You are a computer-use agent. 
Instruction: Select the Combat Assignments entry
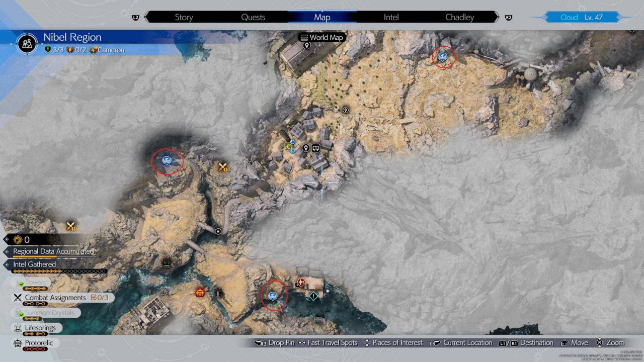point(62,298)
